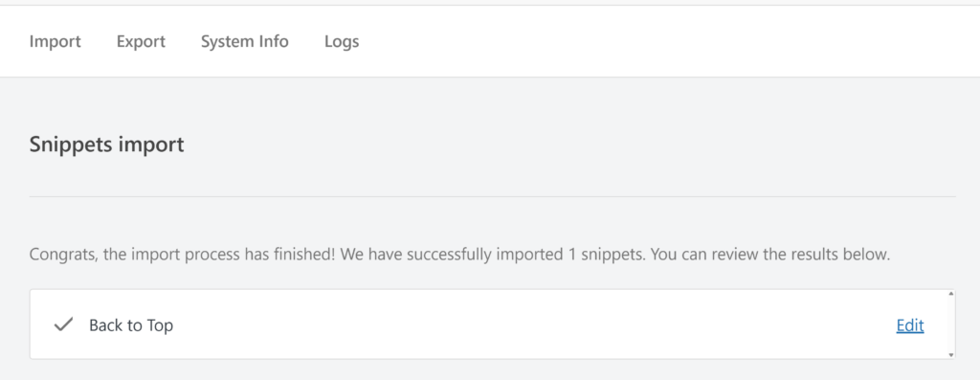Switch to the Import tab
Image resolution: width=980 pixels, height=380 pixels.
55,42
